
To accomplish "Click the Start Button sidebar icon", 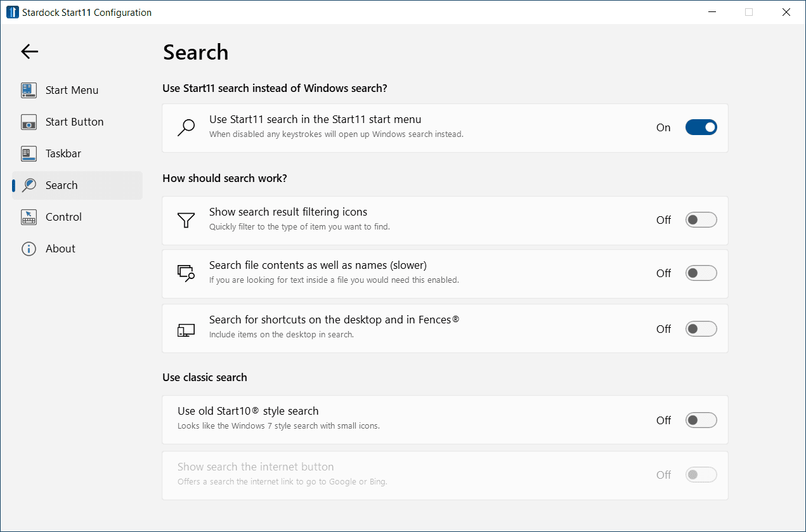I will pos(29,122).
